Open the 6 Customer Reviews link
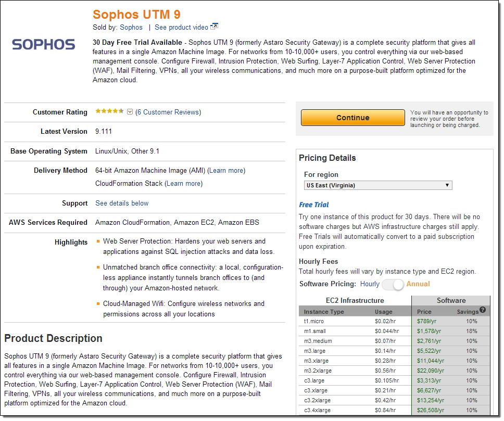This screenshot has width=504, height=421. coord(168,112)
